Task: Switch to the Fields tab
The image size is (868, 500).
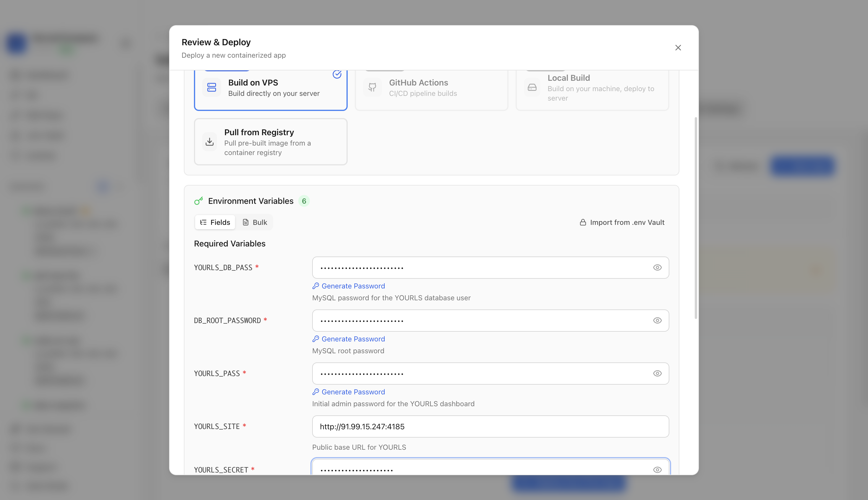Action: coord(215,222)
